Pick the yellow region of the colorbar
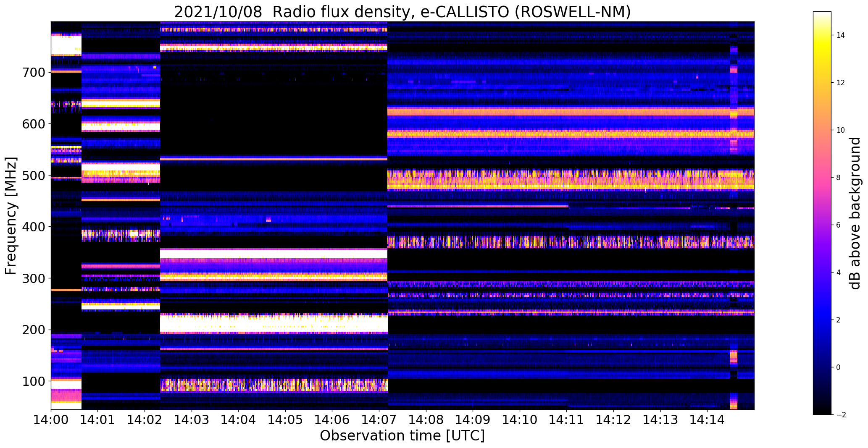Image resolution: width=868 pixels, height=448 pixels. pyautogui.click(x=822, y=46)
